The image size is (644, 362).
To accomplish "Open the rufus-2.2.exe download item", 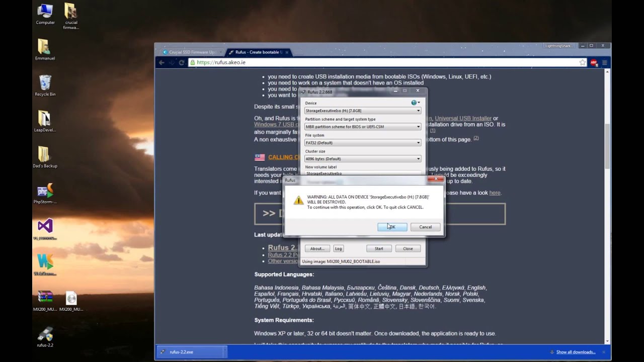I will 189,352.
